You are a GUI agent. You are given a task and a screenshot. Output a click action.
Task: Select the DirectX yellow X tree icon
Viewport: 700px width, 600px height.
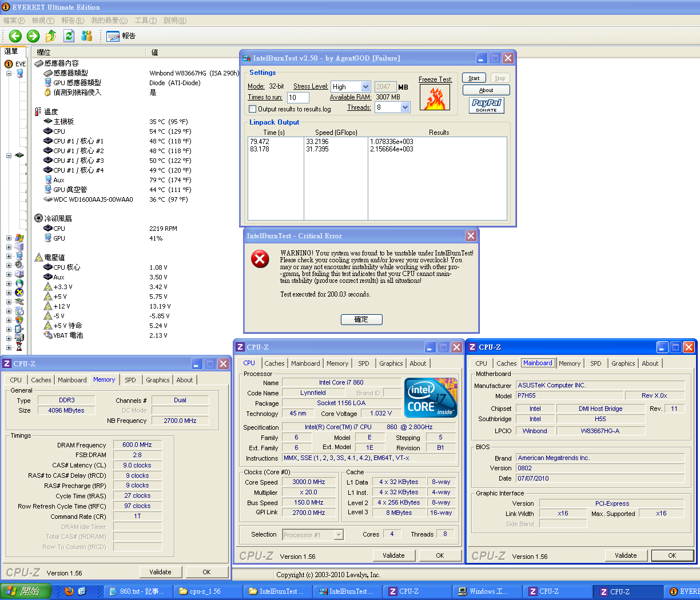(19, 293)
